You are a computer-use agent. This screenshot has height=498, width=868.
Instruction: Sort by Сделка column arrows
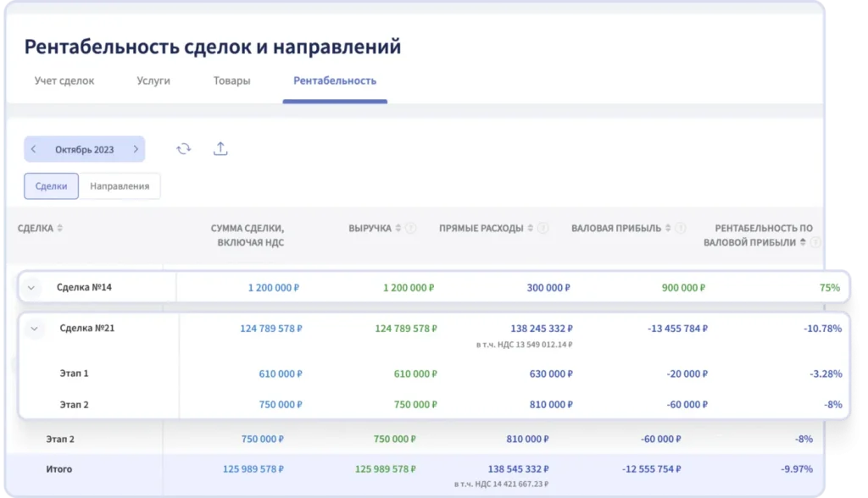pyautogui.click(x=60, y=228)
